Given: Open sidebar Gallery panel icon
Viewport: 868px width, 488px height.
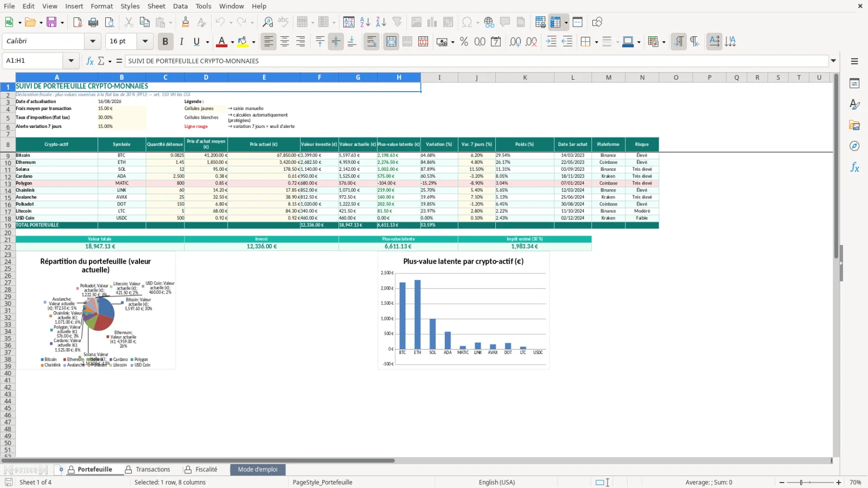Looking at the screenshot, I should click(854, 125).
